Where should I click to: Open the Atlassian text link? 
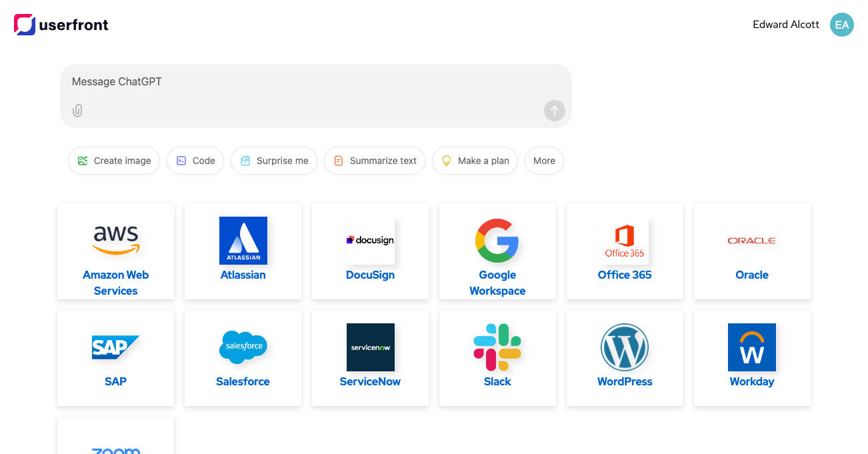243,275
